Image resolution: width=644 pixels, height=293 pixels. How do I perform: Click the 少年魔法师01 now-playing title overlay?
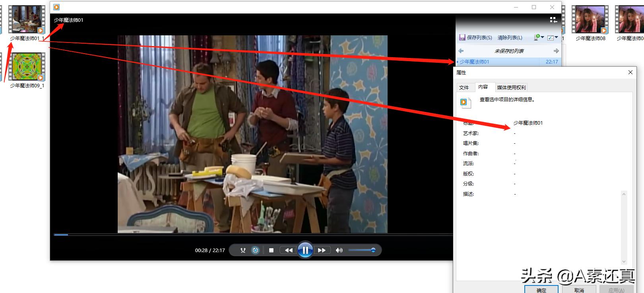pos(69,20)
